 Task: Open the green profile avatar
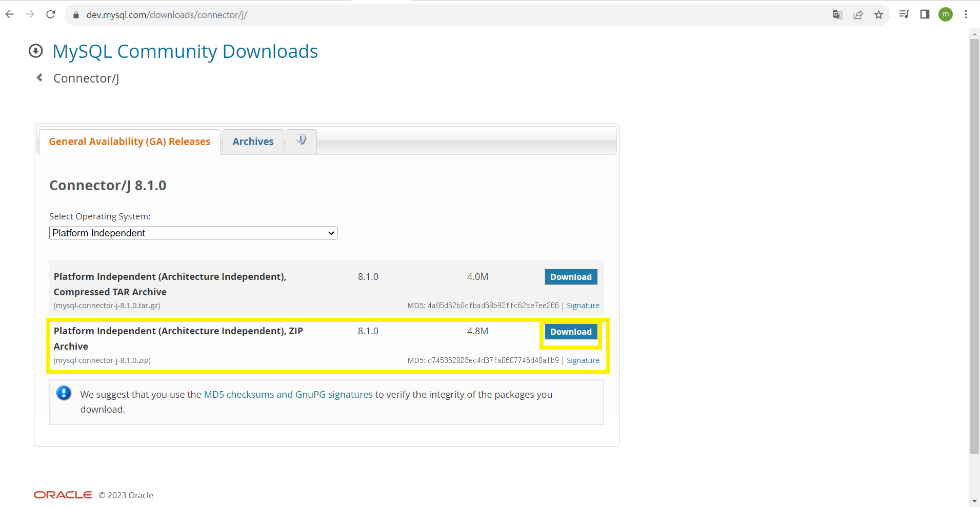[946, 14]
